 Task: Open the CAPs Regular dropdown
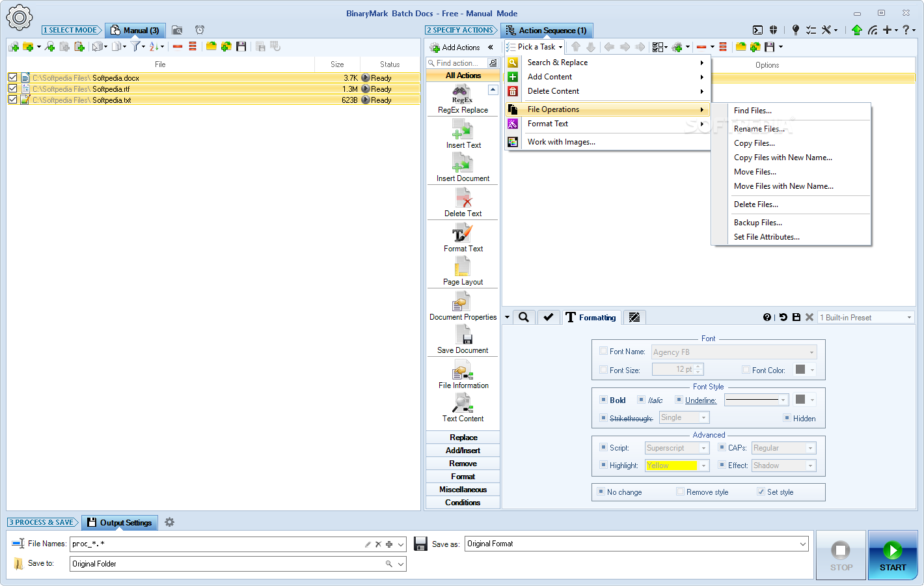(x=783, y=448)
